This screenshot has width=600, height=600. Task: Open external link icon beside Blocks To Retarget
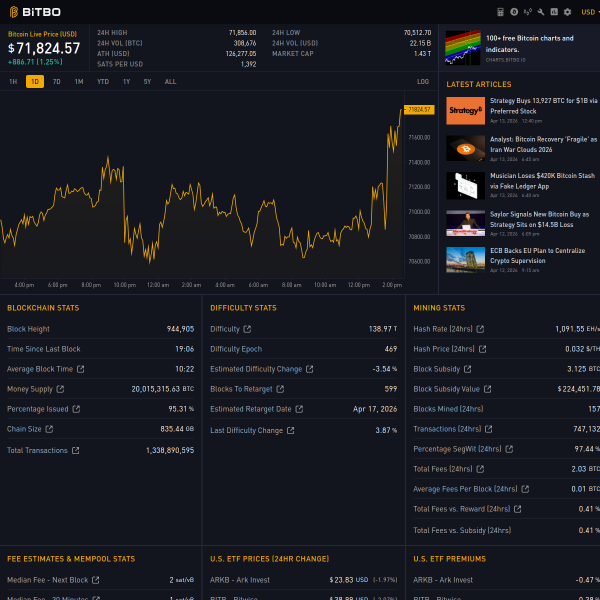(x=280, y=389)
